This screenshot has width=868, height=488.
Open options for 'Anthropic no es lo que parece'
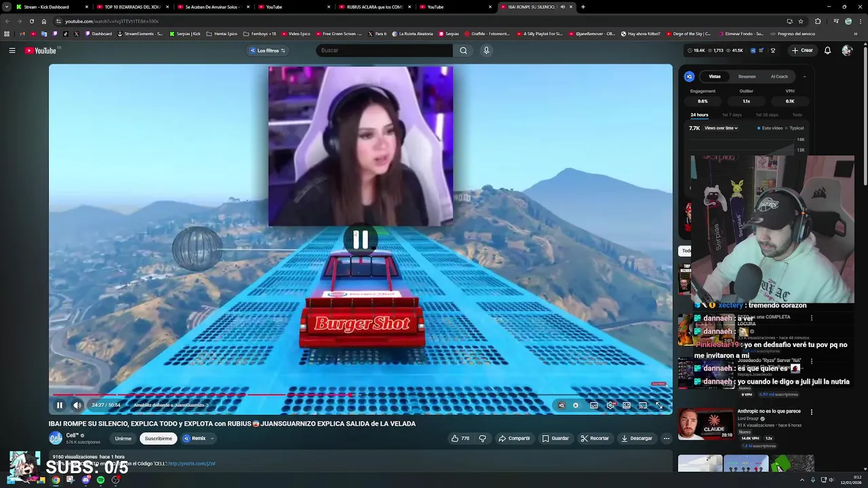pos(812,411)
